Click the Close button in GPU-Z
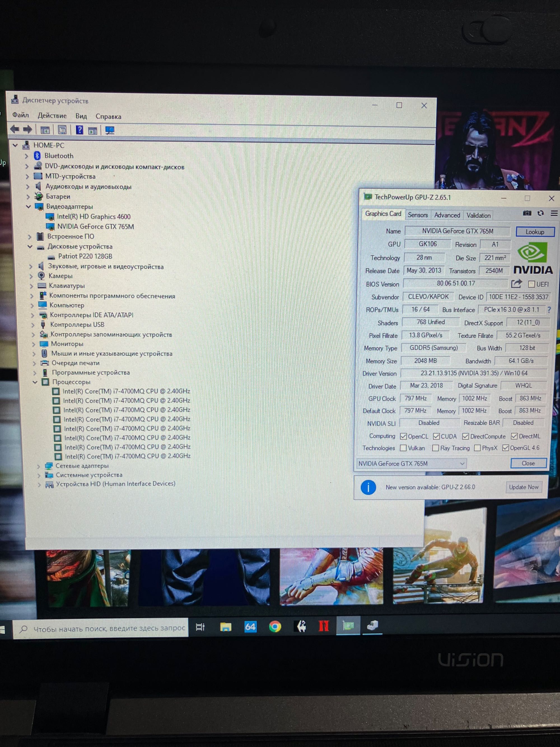The height and width of the screenshot is (747, 560). point(528,463)
